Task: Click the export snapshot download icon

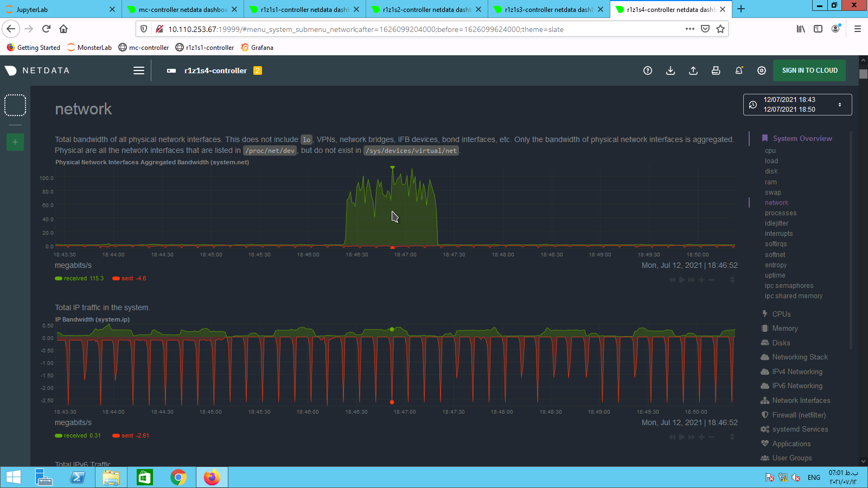Action: [x=671, y=70]
